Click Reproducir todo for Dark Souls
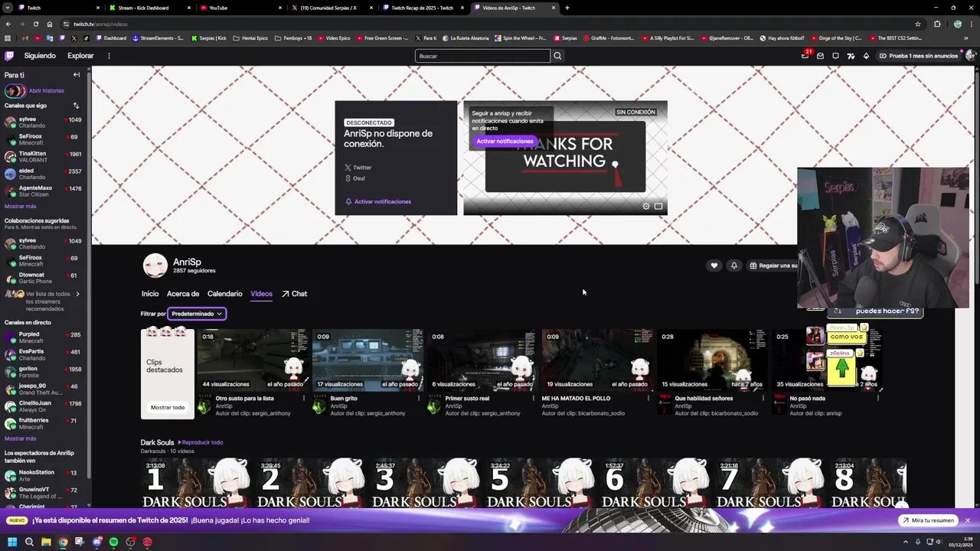 201,442
